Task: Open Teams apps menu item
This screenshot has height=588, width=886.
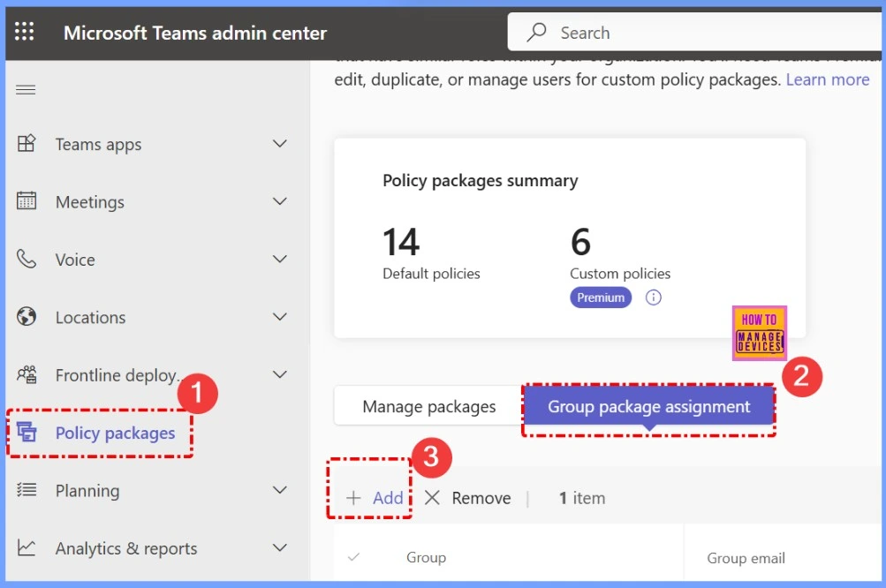Action: (98, 145)
